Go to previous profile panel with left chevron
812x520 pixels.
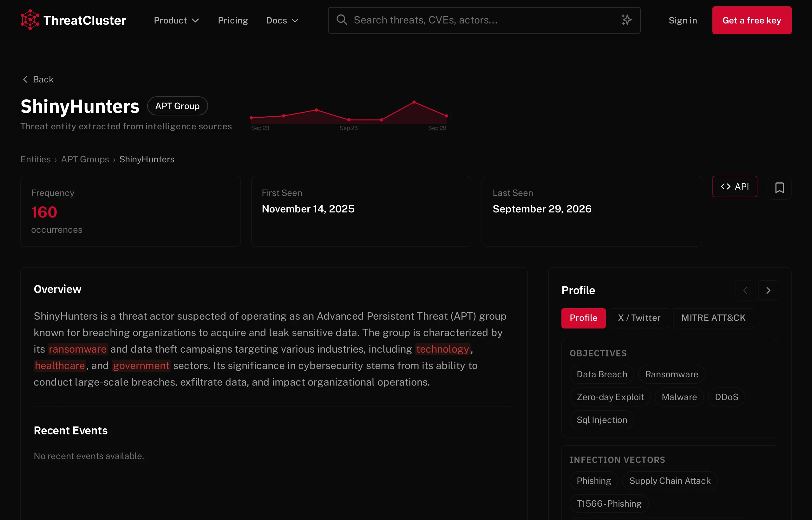[x=745, y=290]
